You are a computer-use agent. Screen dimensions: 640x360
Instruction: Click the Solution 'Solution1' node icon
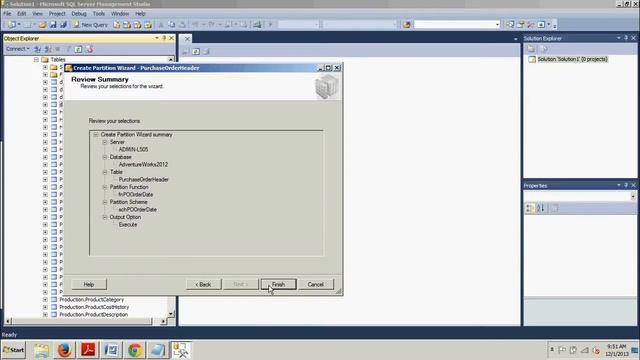coord(532,59)
